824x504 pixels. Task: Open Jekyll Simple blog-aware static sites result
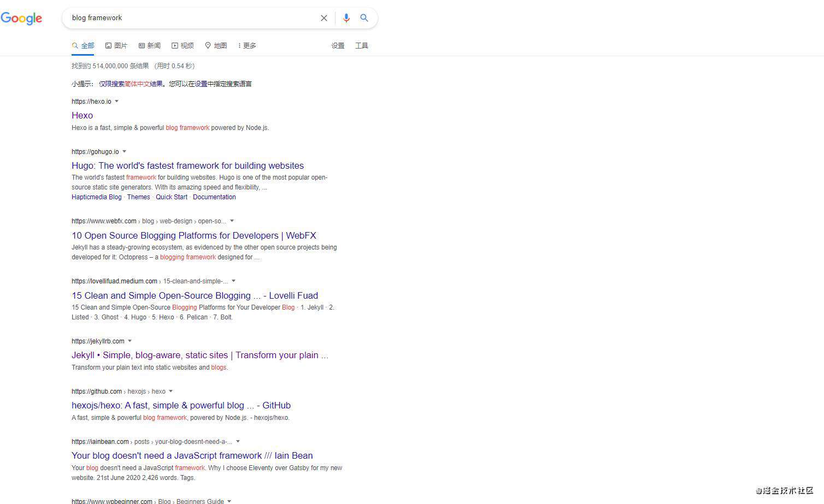point(200,355)
